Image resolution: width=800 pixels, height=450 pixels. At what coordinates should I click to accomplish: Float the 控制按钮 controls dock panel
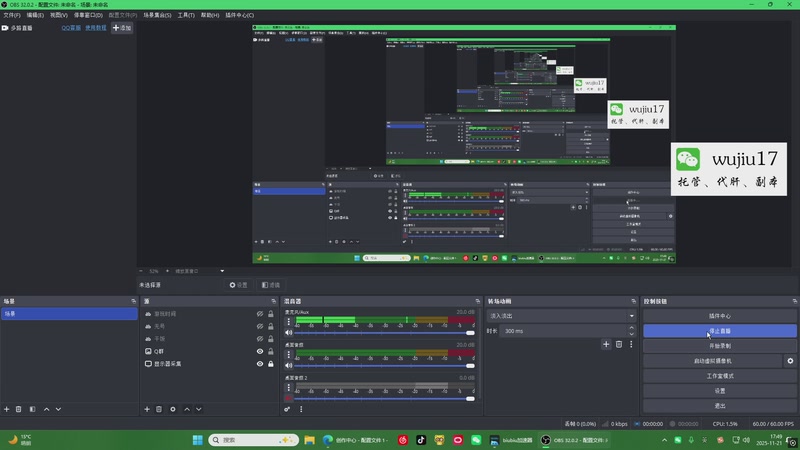(794, 302)
